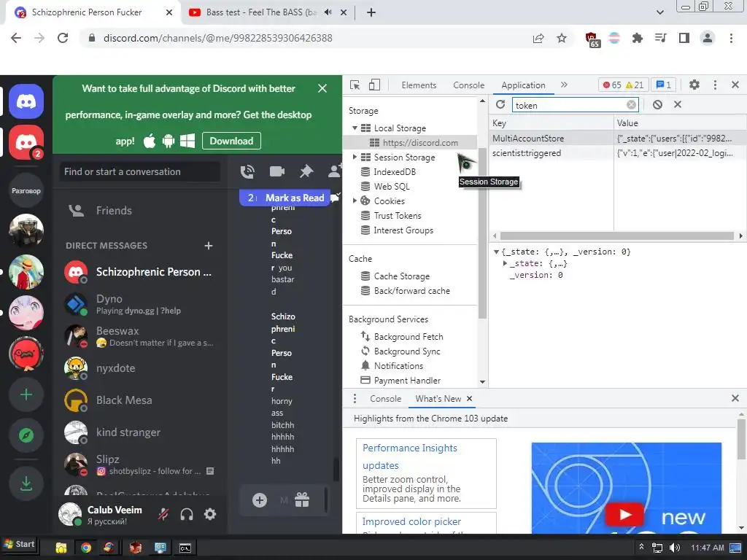This screenshot has width=747, height=560.
Task: Switch to the DevTools Console tab
Action: (469, 85)
